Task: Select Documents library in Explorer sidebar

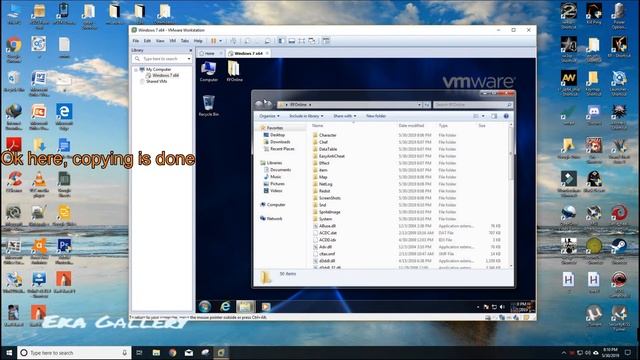Action: click(277, 170)
